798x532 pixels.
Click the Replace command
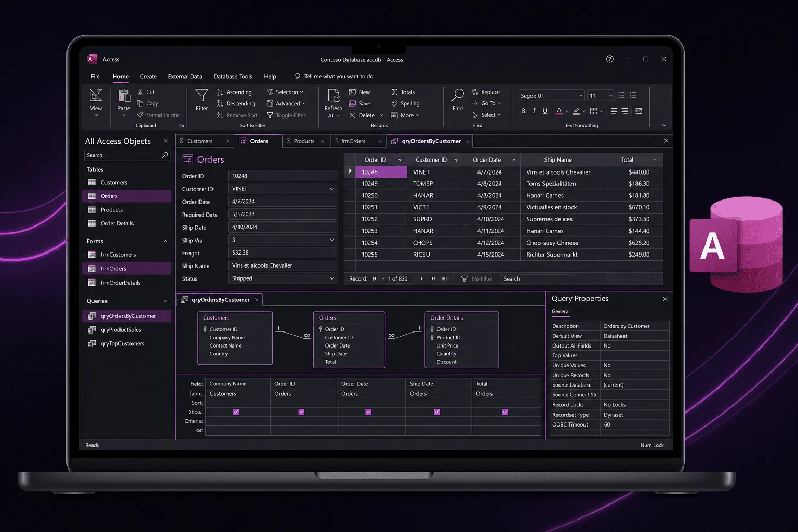coord(485,92)
